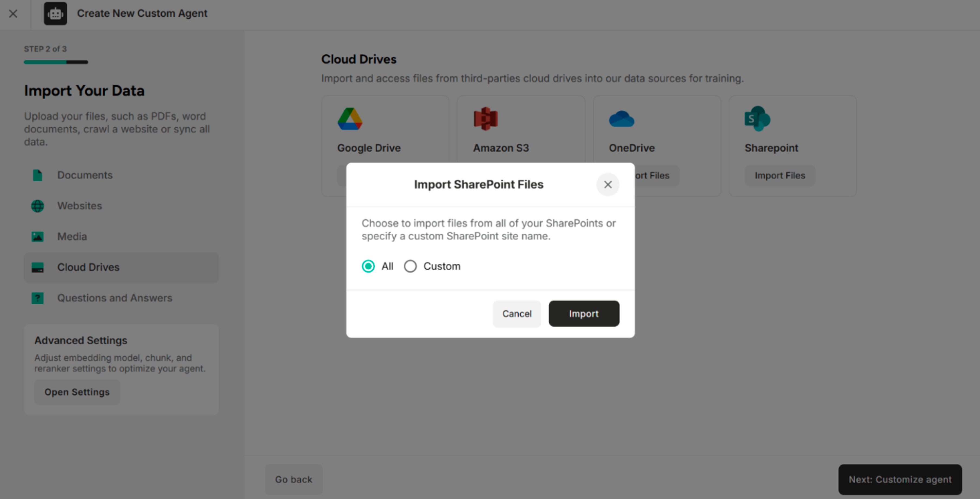The width and height of the screenshot is (980, 499).
Task: Click Import Files under Sharepoint
Action: point(779,175)
